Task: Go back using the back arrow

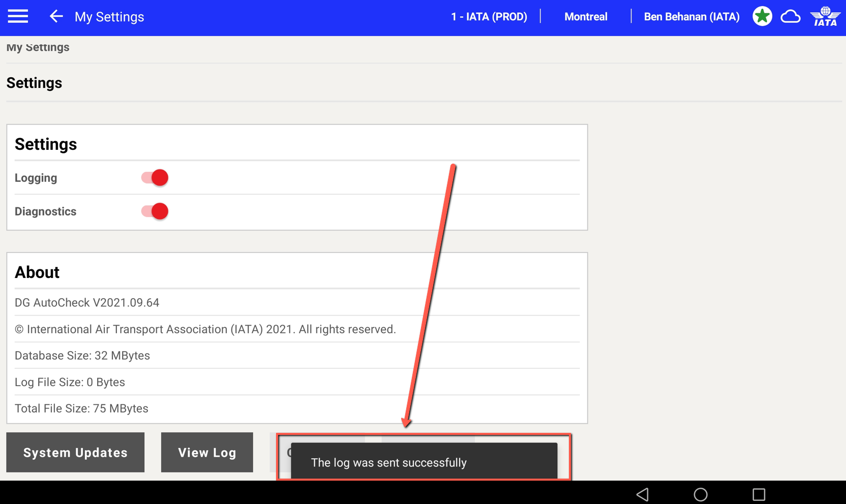Action: coord(56,16)
